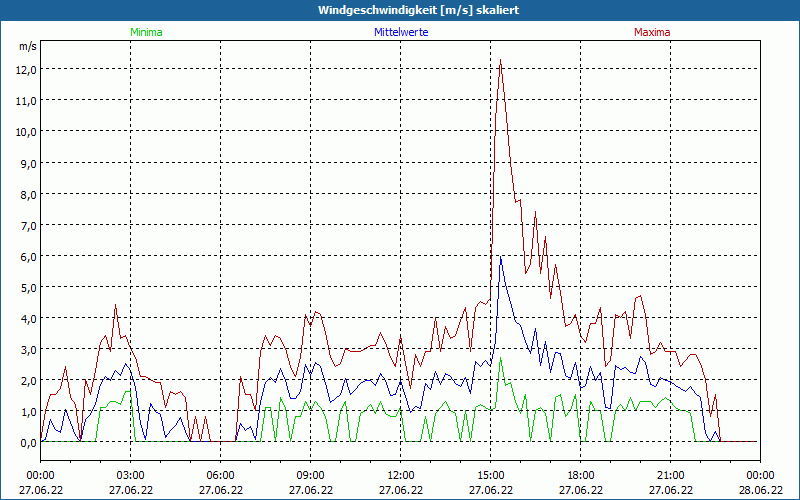Click the 10,0 y-axis label
Viewport: 800px width, 500px height.
coord(25,131)
